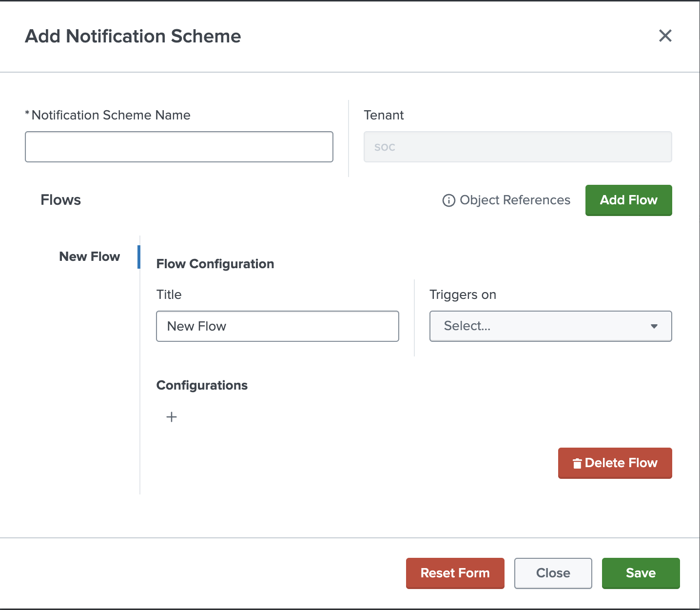Image resolution: width=700 pixels, height=610 pixels.
Task: Click the Close button at the bottom
Action: [x=553, y=573]
